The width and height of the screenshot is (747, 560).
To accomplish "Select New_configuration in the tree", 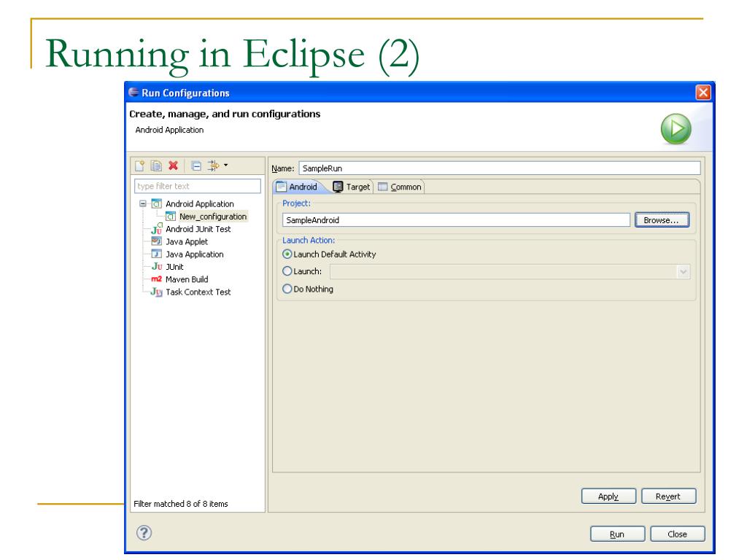I will coord(213,217).
